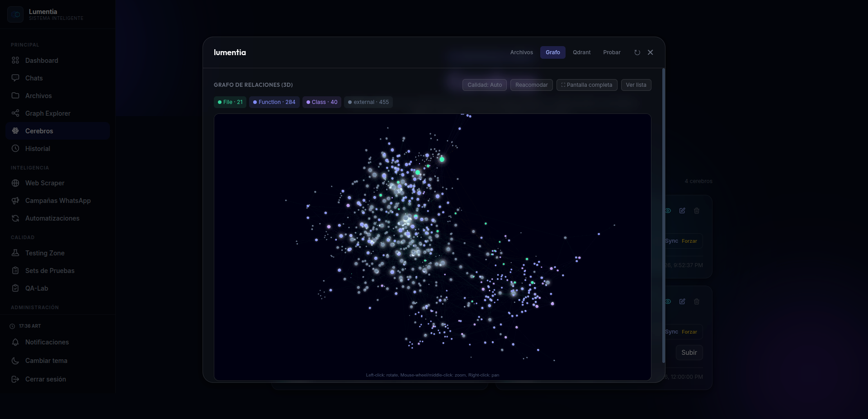Screen dimensions: 868x419
Task: Click the trash icon on second brain card
Action: pos(697,301)
